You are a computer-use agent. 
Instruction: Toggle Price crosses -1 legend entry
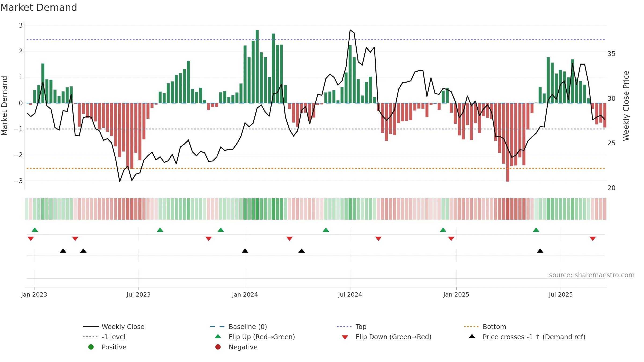tap(527, 337)
